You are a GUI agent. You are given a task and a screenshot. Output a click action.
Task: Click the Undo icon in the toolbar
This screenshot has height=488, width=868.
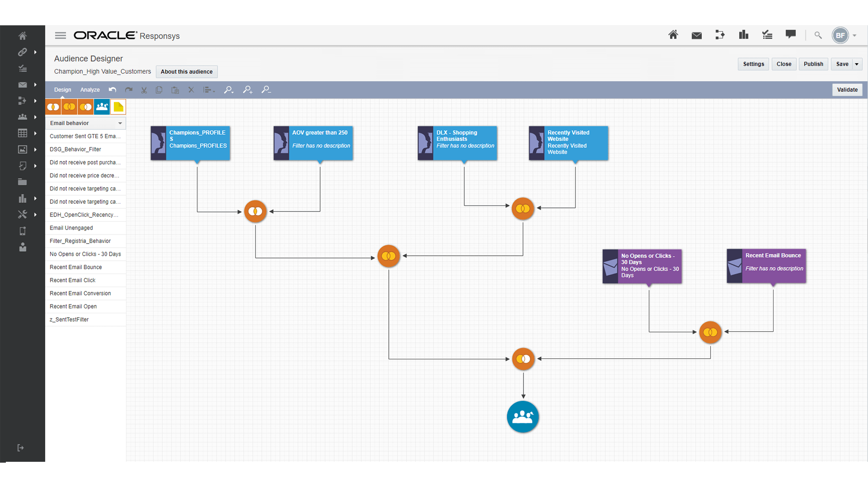(x=113, y=90)
